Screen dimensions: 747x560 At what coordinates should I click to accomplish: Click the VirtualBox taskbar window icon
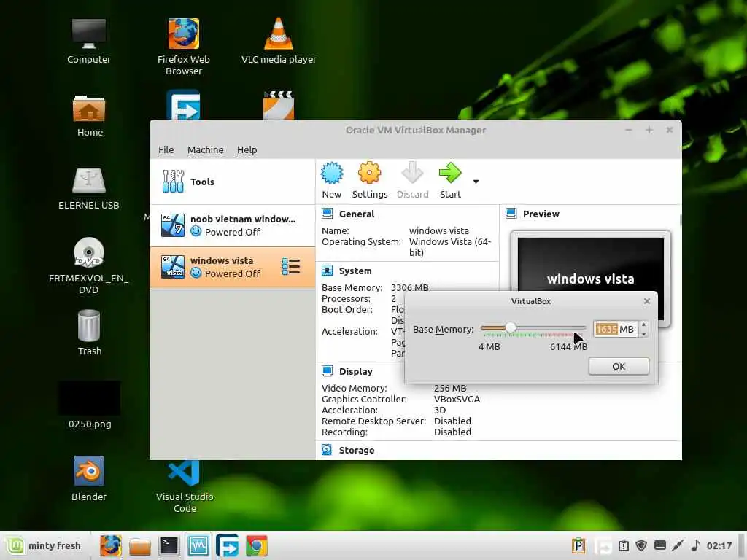pos(198,545)
